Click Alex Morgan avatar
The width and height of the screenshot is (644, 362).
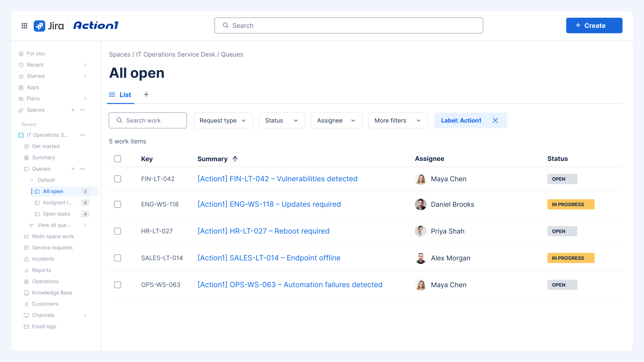point(421,258)
